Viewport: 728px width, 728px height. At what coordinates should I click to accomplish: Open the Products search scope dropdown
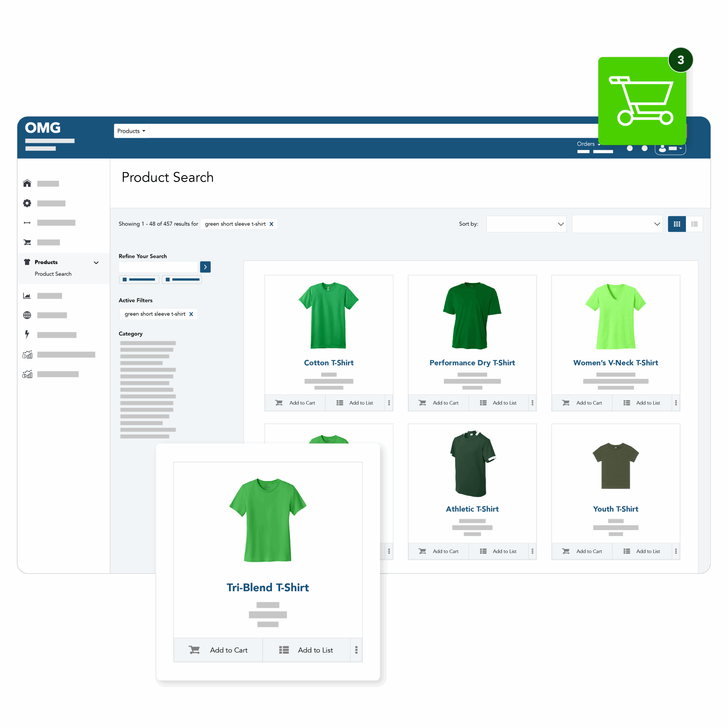(x=131, y=131)
